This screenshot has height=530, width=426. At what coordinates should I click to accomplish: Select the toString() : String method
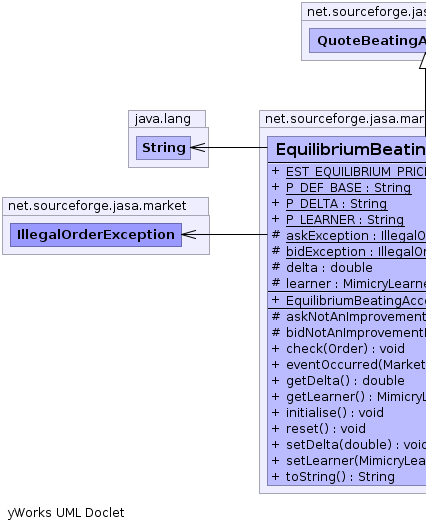pyautogui.click(x=340, y=477)
